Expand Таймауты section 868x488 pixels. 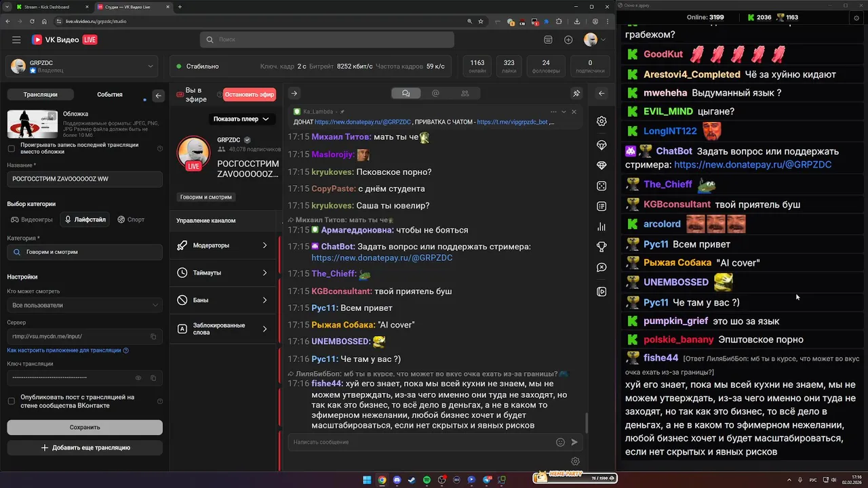click(223, 272)
